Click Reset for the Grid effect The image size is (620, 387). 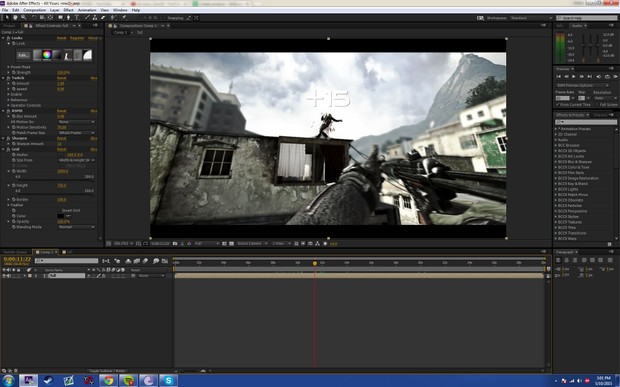click(62, 149)
